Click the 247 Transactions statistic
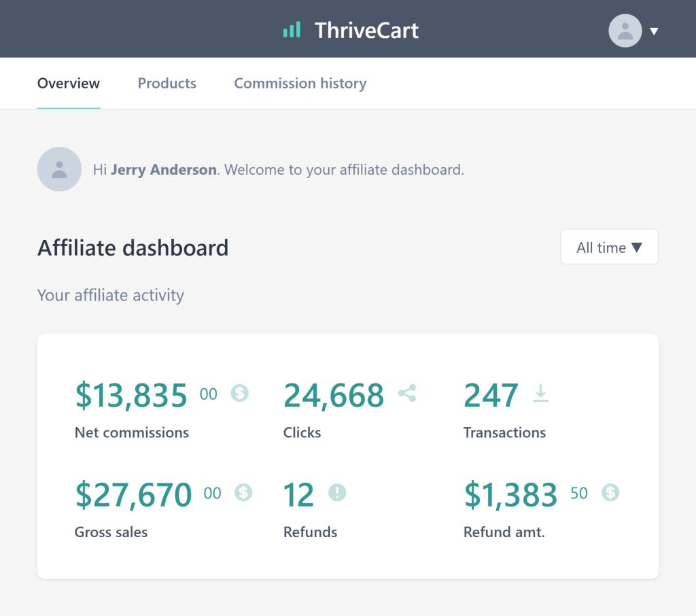This screenshot has height=616, width=696. tap(491, 395)
